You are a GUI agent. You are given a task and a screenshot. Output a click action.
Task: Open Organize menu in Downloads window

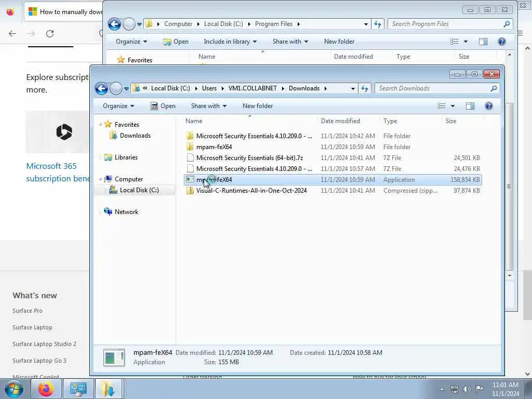118,106
